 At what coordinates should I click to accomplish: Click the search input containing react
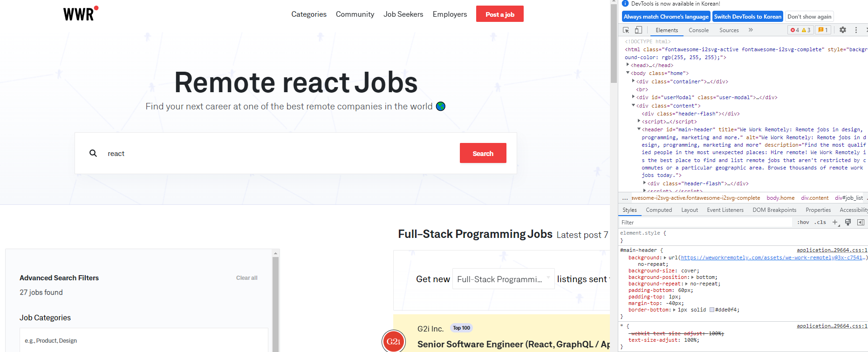[x=280, y=153]
